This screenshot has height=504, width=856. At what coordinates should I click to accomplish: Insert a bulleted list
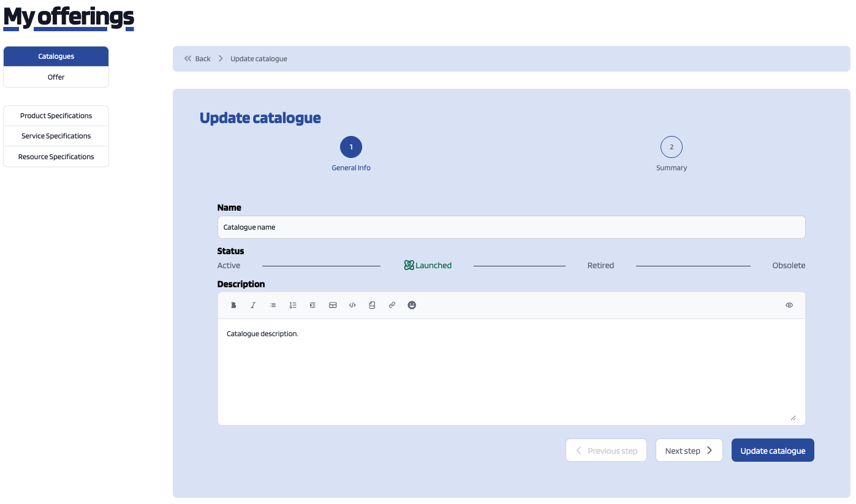tap(273, 305)
